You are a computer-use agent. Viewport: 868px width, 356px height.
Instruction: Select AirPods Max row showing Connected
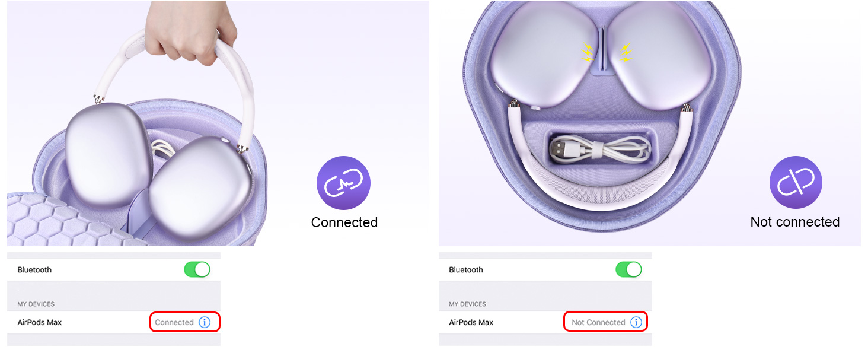(40, 322)
